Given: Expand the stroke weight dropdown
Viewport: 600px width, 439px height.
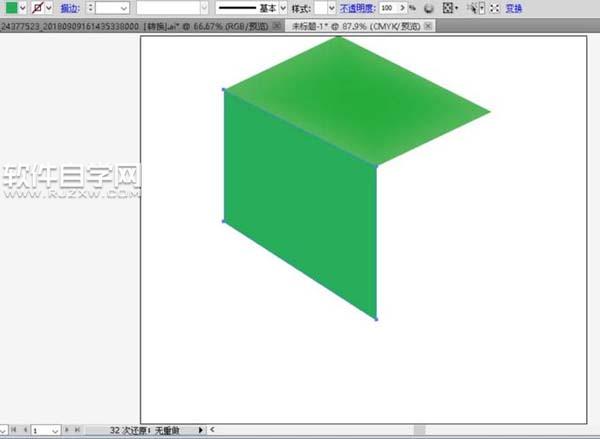Looking at the screenshot, I should point(124,7).
